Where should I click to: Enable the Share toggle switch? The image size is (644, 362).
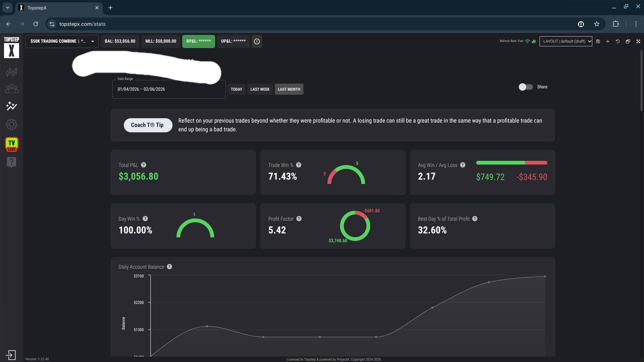(526, 87)
